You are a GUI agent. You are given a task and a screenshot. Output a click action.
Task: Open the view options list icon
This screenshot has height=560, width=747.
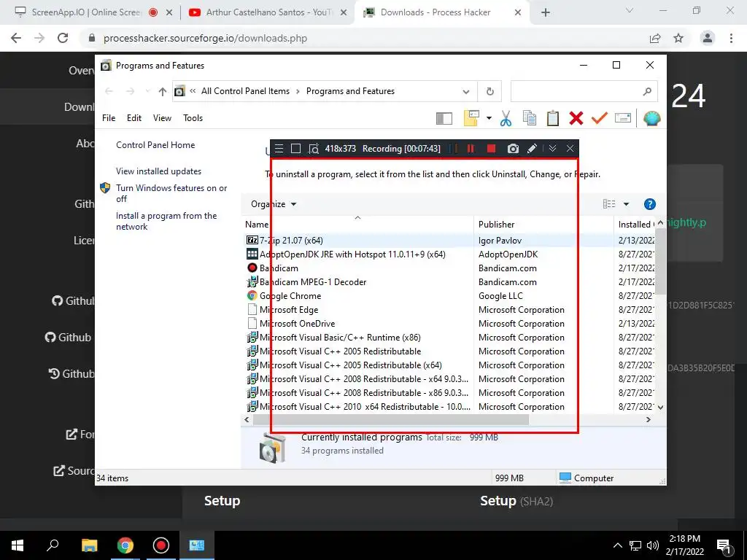click(x=609, y=204)
